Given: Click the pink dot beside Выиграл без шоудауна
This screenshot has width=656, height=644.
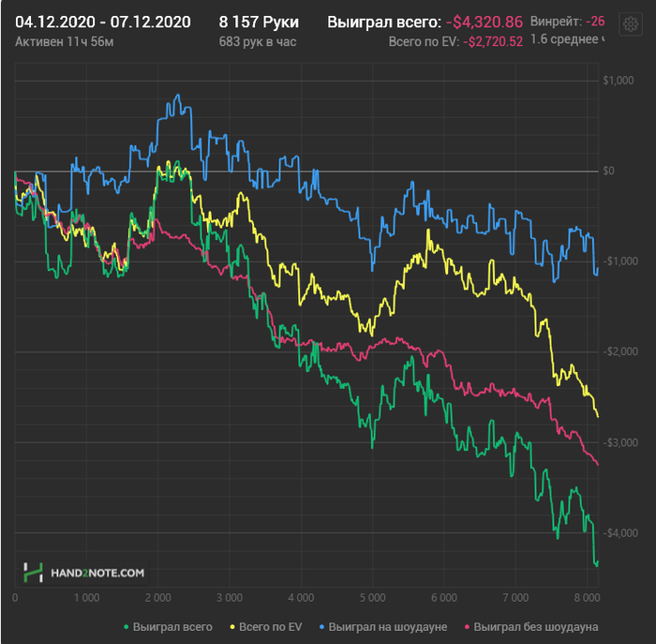Looking at the screenshot, I should pyautogui.click(x=467, y=626).
